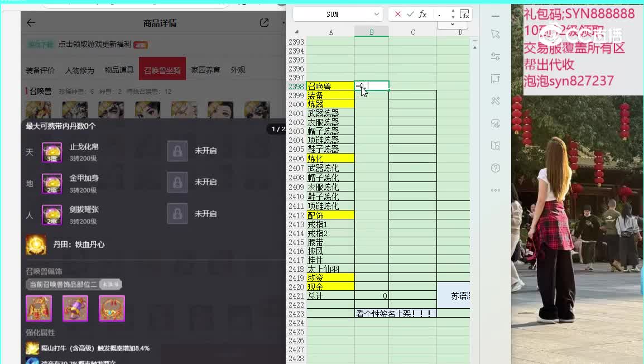This screenshot has width=644, height=364.
Task: Expand the SUM name box dropdown
Action: click(376, 15)
